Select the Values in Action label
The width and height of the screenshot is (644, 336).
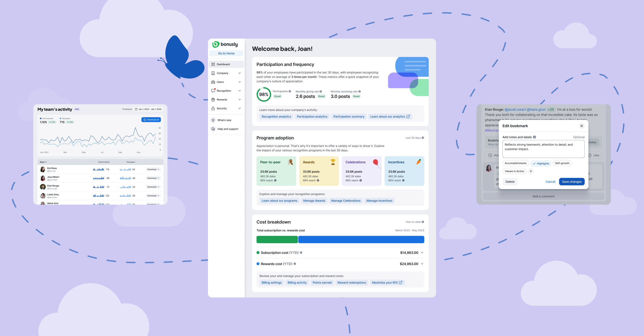pos(514,171)
